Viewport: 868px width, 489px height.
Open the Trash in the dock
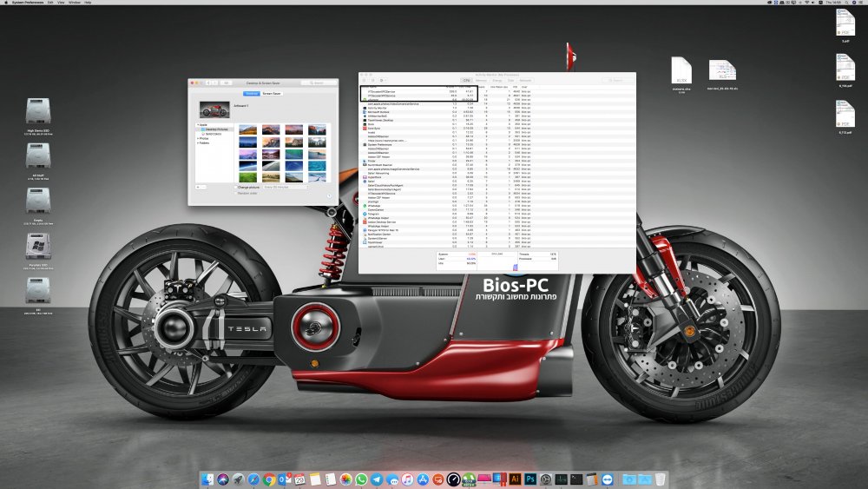660,479
